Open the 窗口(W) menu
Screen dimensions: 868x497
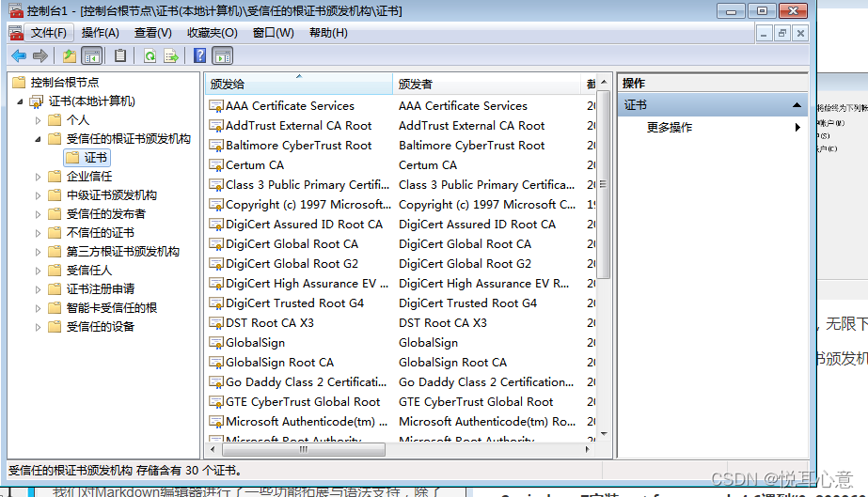point(274,33)
